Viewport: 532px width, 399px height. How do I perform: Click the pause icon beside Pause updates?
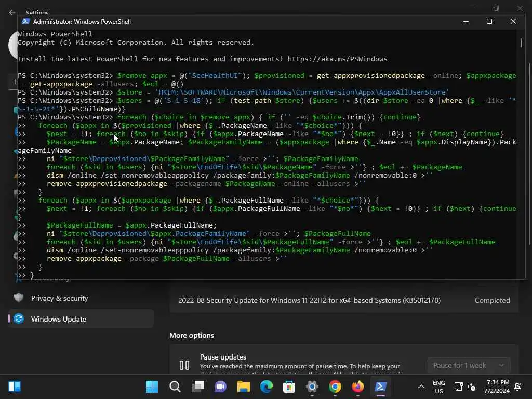[184, 365]
